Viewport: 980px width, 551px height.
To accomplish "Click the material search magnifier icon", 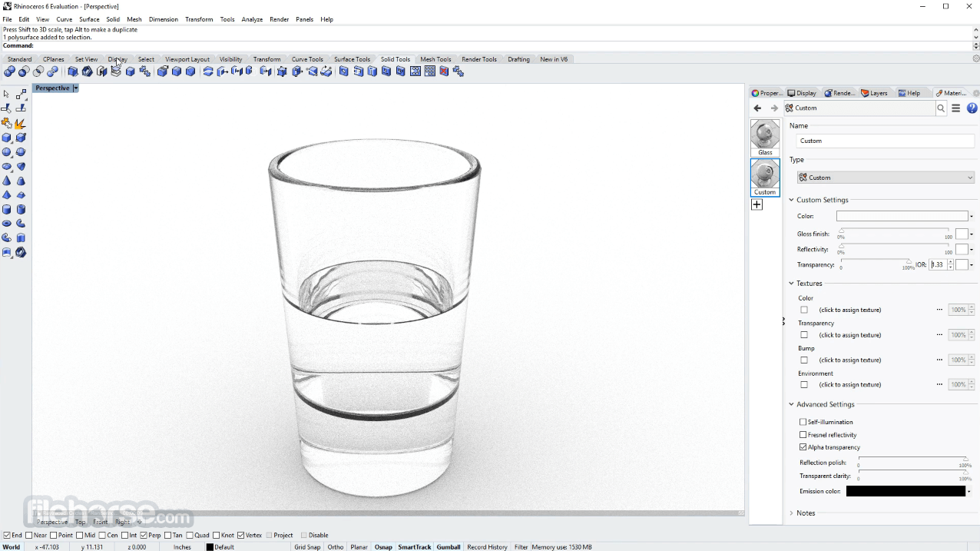I will (x=941, y=108).
